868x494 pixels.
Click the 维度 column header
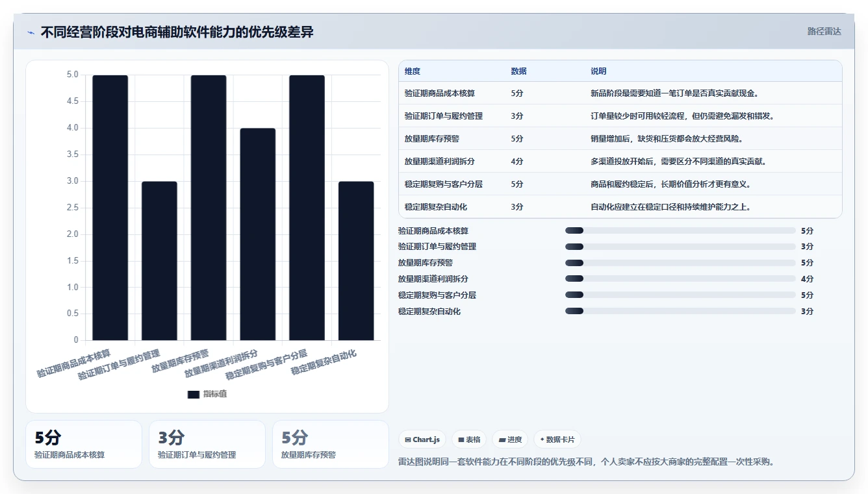point(413,71)
